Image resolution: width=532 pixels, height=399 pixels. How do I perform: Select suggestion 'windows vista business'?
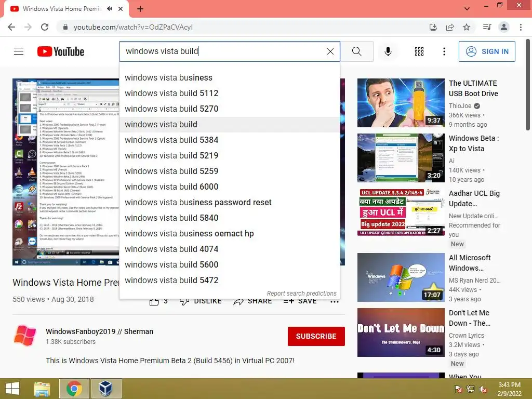click(x=229, y=78)
